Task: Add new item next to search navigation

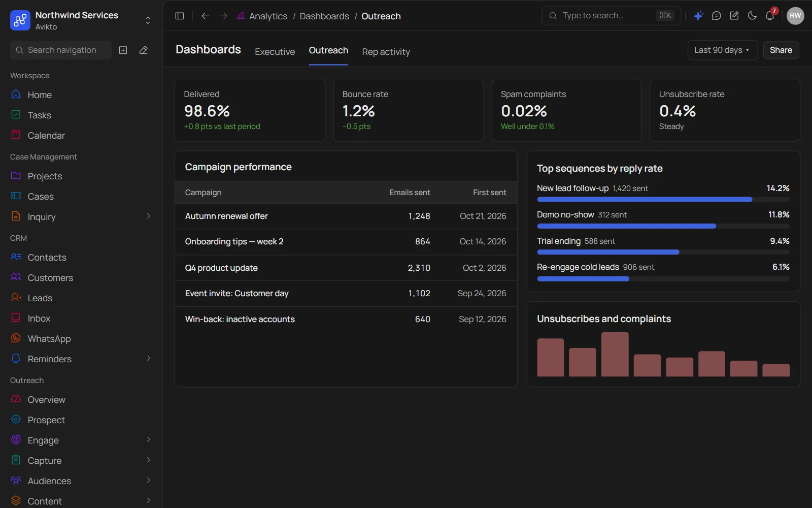Action: coord(123,50)
